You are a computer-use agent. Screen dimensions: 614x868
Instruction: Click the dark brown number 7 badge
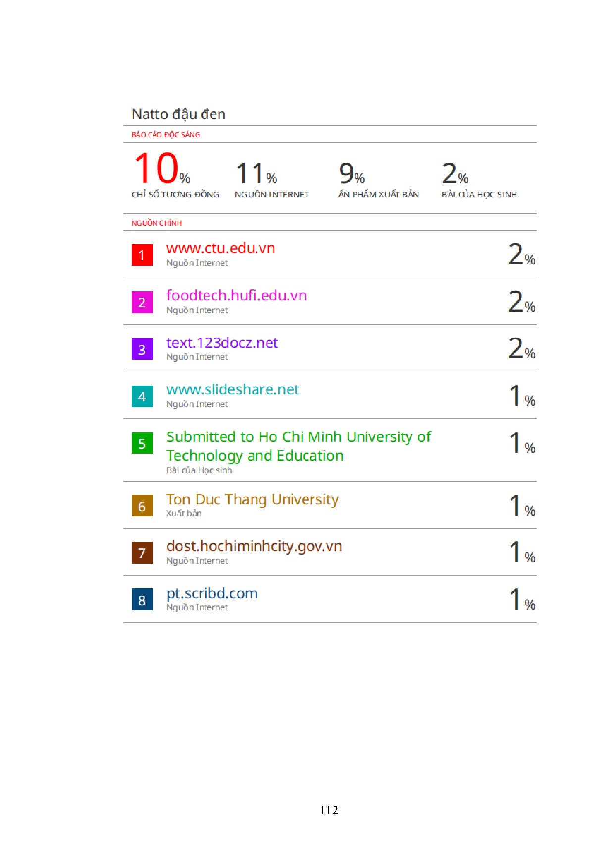[x=142, y=553]
